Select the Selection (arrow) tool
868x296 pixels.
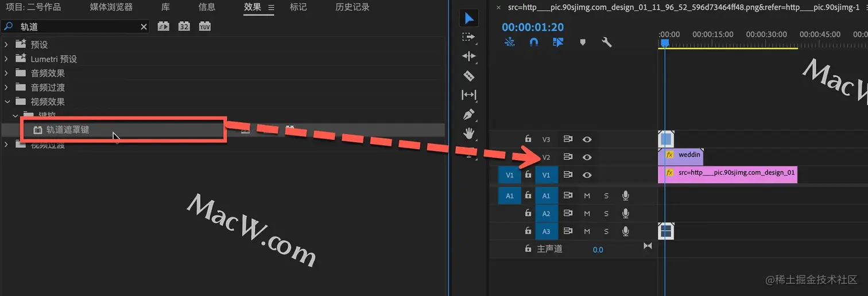point(469,18)
